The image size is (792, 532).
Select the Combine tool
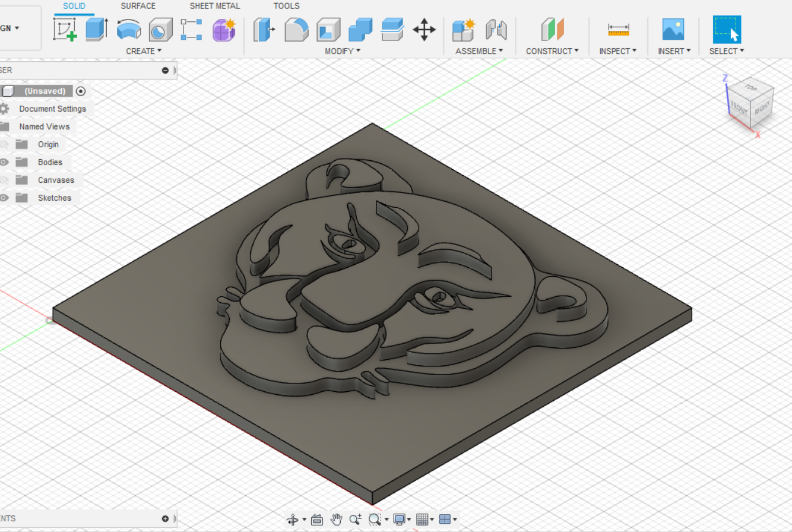tap(360, 29)
